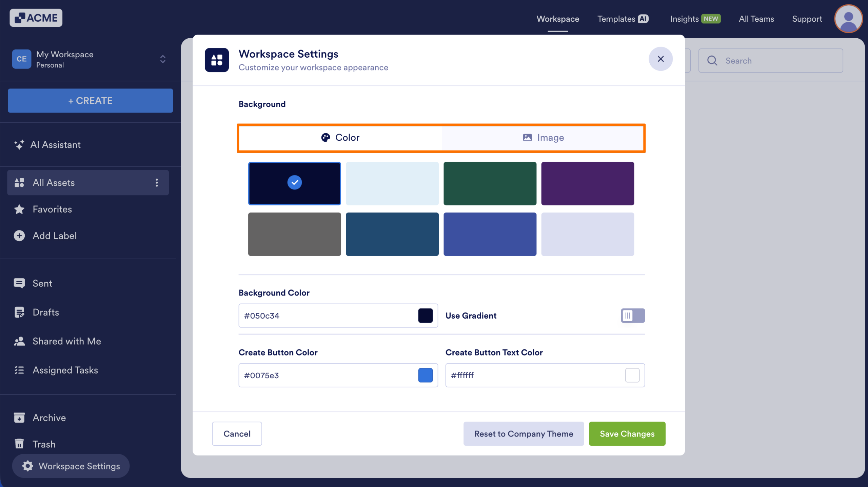The image size is (868, 487).
Task: Click the Shared with Me people icon
Action: click(19, 341)
